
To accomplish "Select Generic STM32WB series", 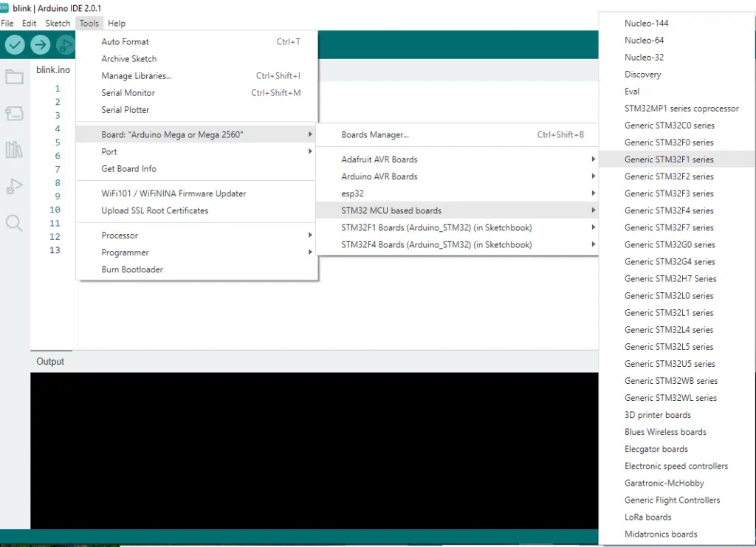I will coord(677,381).
